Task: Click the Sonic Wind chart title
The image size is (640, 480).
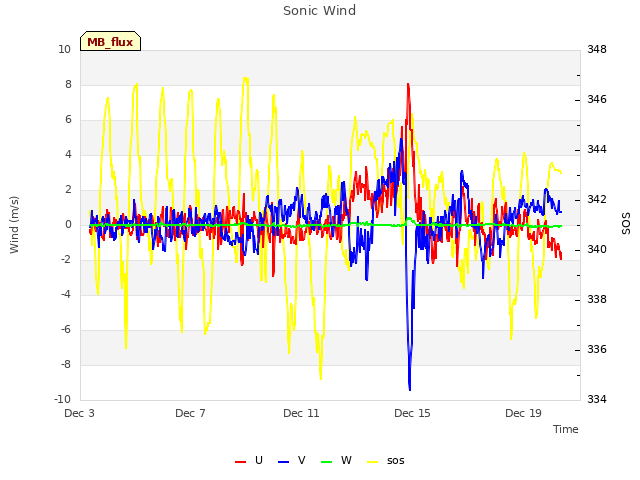Action: pos(320,11)
